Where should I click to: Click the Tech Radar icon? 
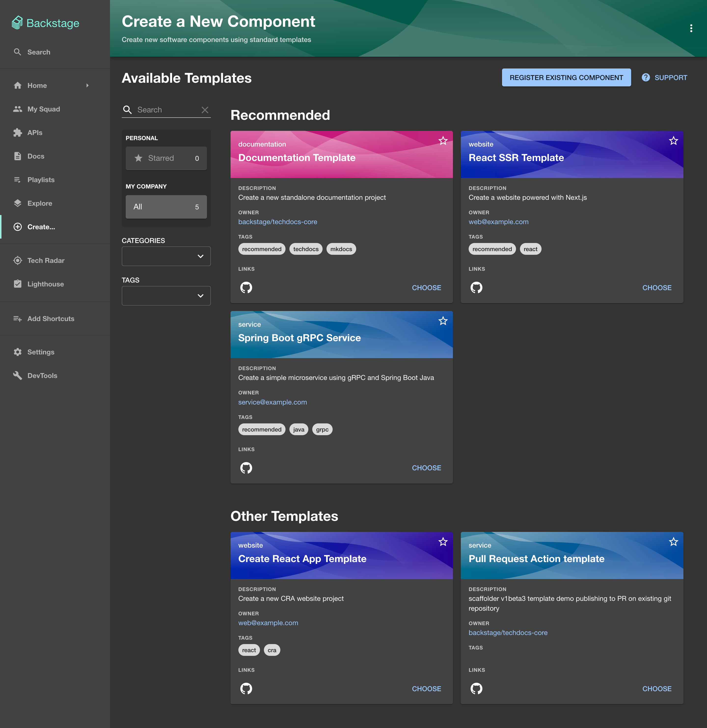17,260
